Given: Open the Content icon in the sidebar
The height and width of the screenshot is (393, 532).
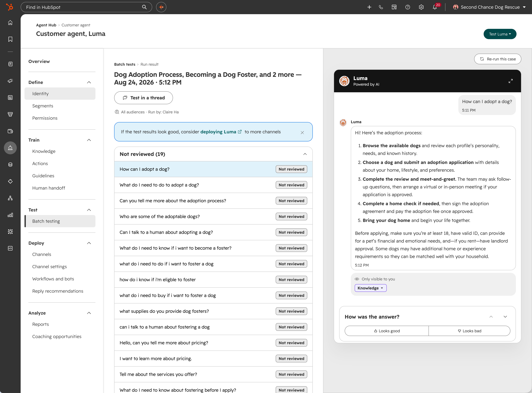Looking at the screenshot, I should 10,98.
